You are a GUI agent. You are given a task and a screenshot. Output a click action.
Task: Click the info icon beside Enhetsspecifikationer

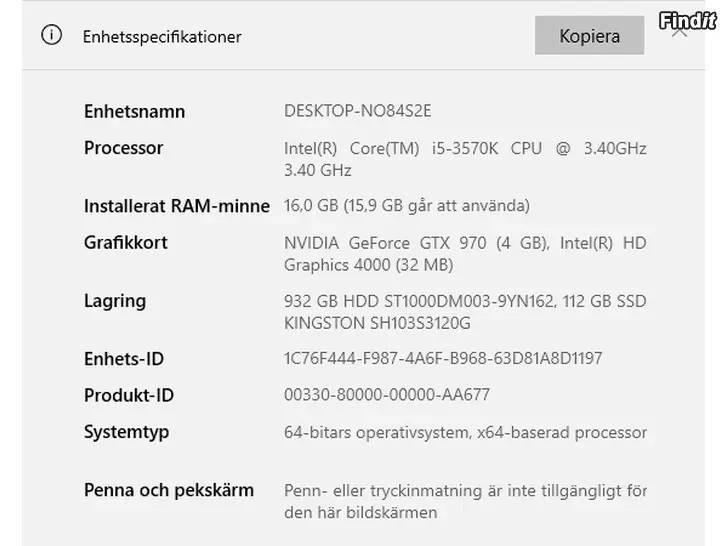click(51, 35)
